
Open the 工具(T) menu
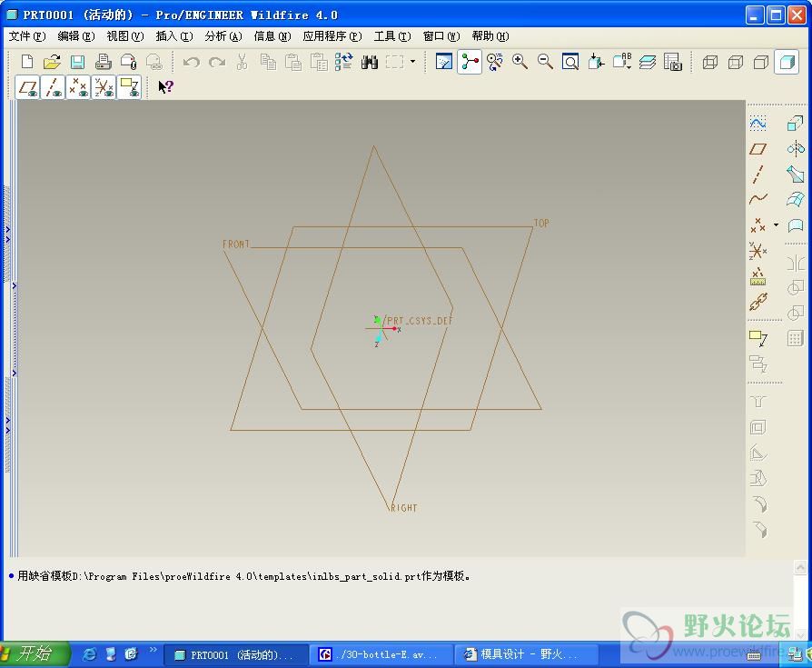(392, 36)
